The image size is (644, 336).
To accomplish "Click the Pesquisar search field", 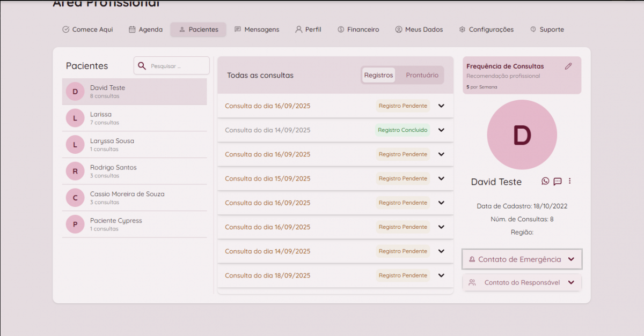I will (177, 66).
